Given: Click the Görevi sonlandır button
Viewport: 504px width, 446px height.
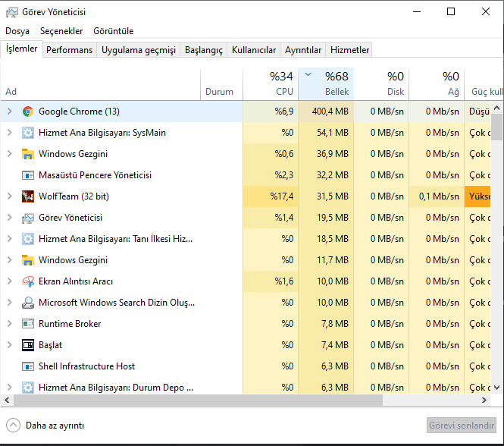Looking at the screenshot, I should click(462, 426).
